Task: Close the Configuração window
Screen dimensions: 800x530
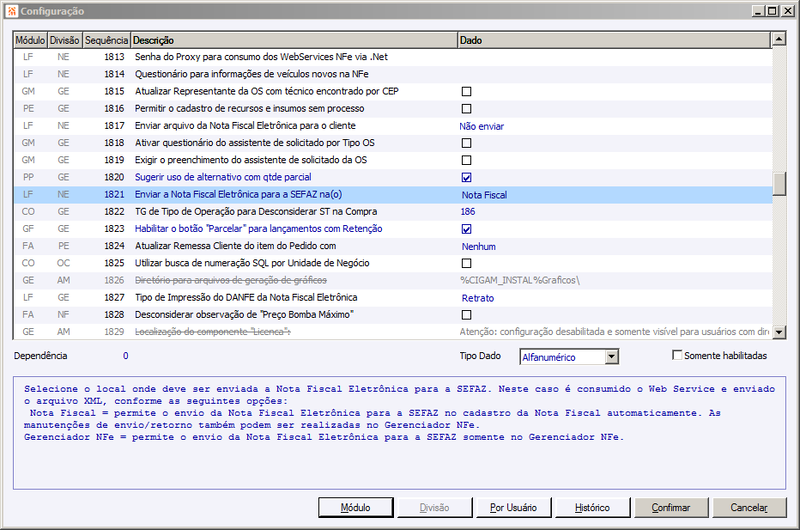Action: (x=787, y=11)
